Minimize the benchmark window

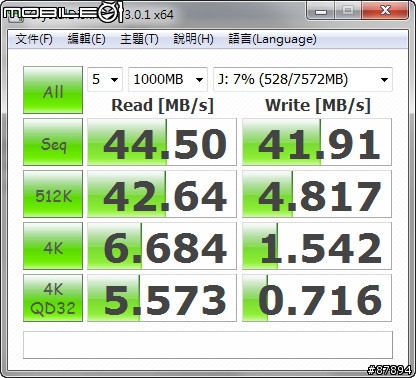(321, 11)
